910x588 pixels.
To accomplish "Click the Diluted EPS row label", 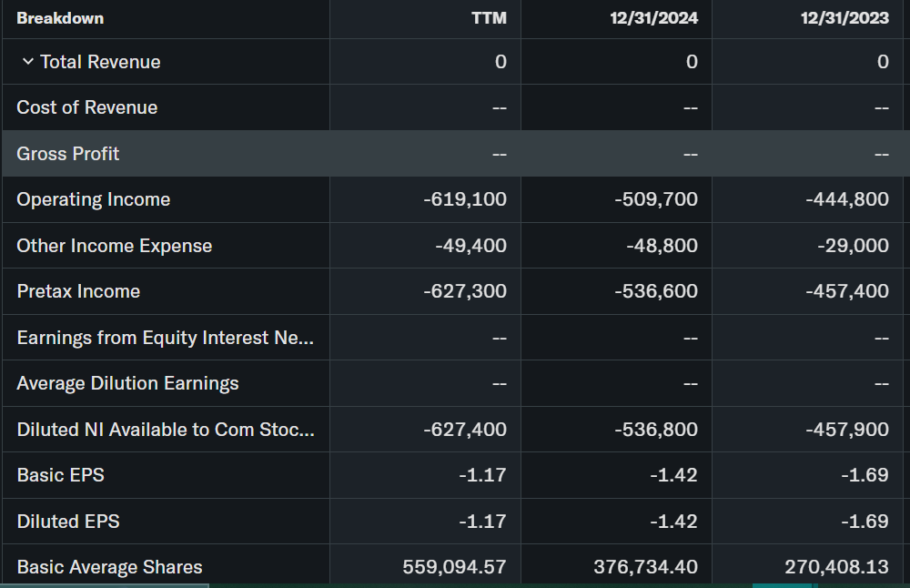I will 68,522.
